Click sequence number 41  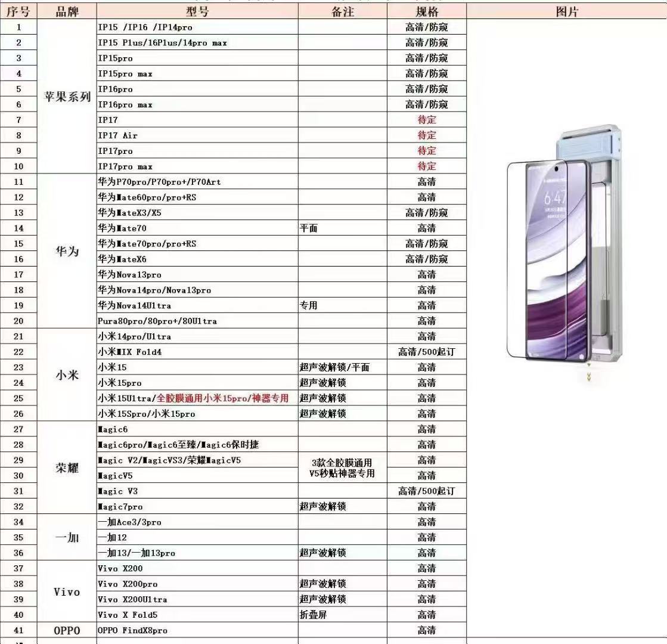point(18,630)
